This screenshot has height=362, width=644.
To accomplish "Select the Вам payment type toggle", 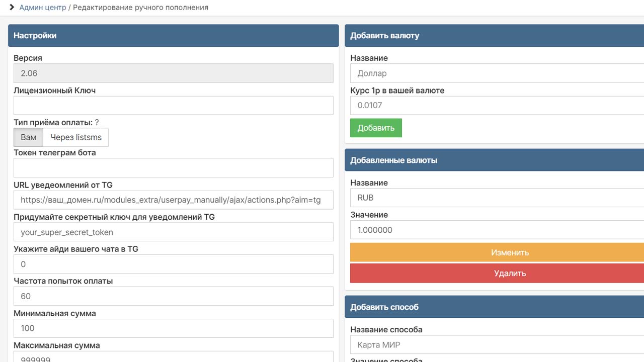I will 29,137.
